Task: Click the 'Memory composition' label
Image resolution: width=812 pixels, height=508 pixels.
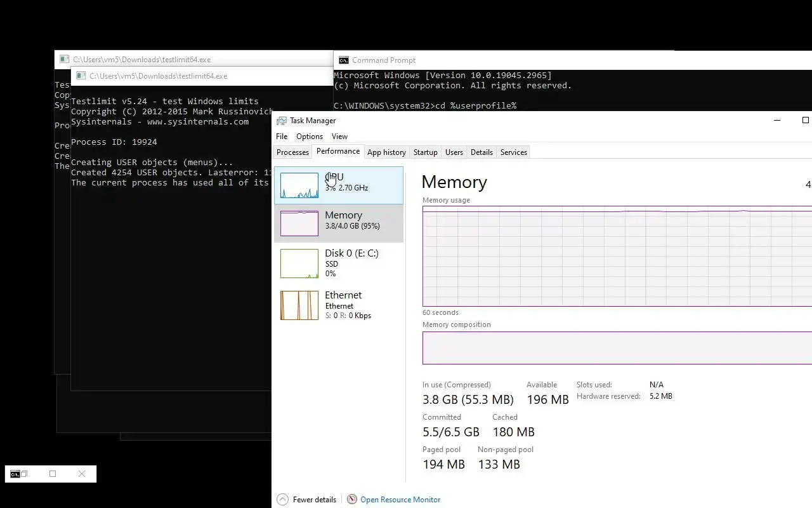Action: (457, 324)
